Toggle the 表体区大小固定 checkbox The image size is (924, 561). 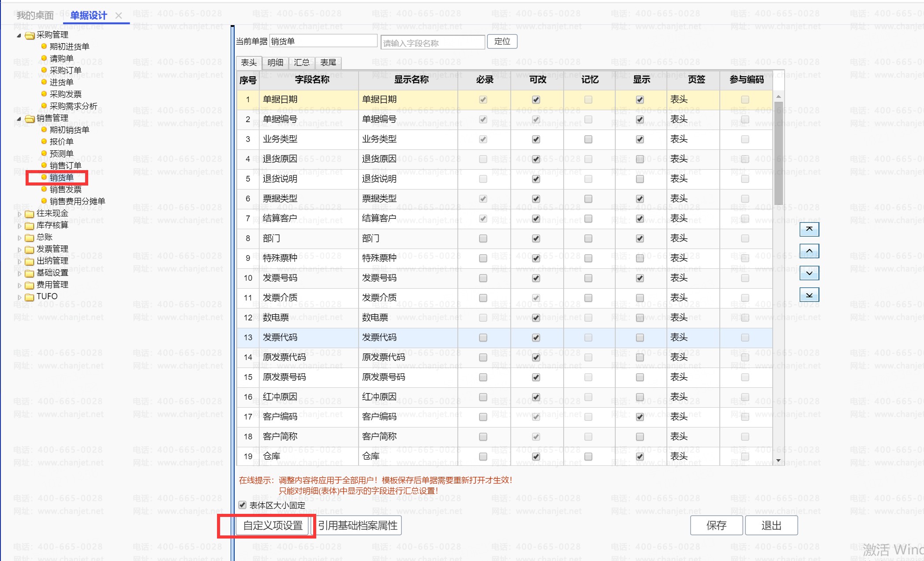[x=242, y=505]
